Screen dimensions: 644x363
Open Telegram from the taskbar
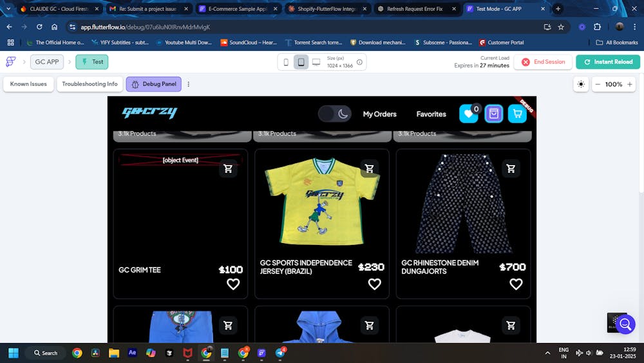280,353
